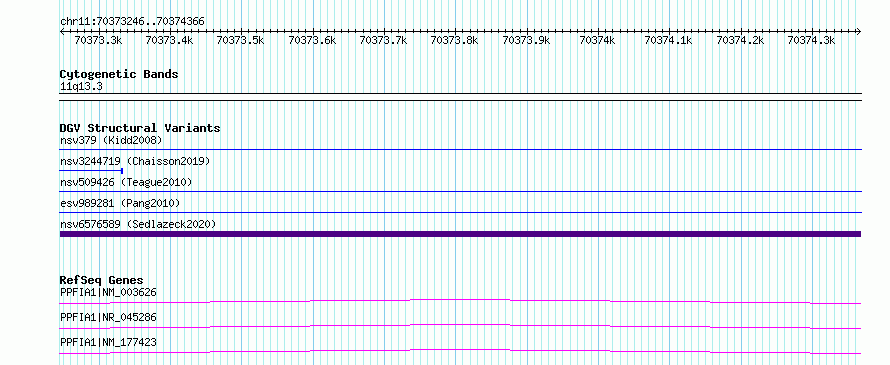This screenshot has height=365, width=890.
Task: Click the 70373.9k ruler tick label
Action: click(526, 40)
